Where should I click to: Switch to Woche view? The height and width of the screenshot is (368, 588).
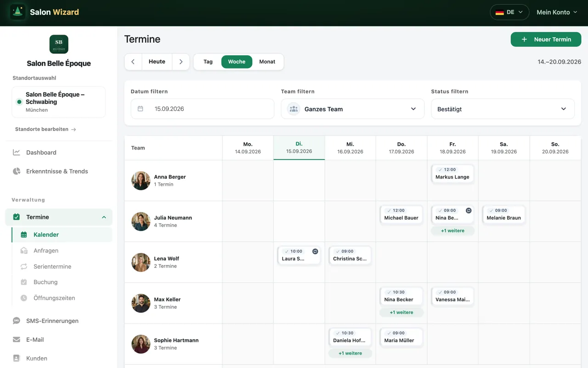[x=237, y=62]
